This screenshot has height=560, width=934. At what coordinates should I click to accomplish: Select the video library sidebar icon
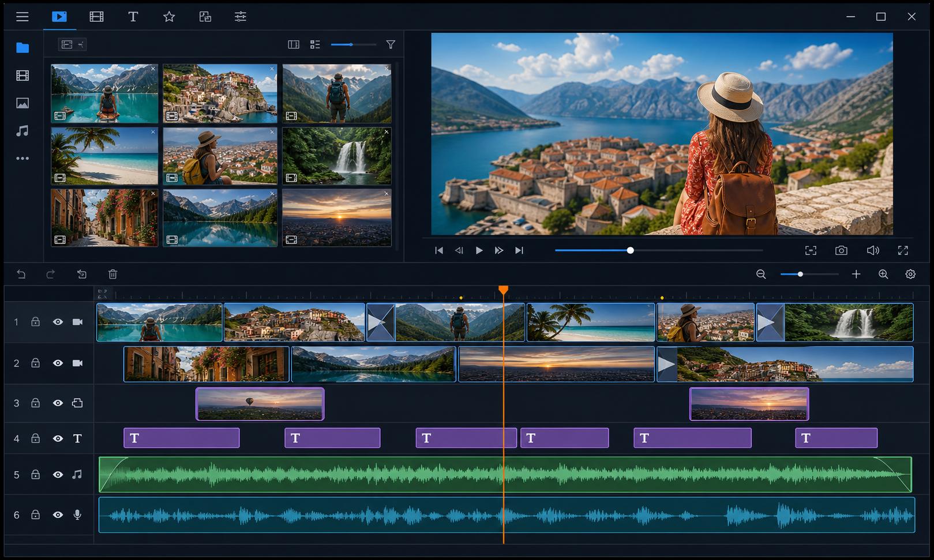22,76
